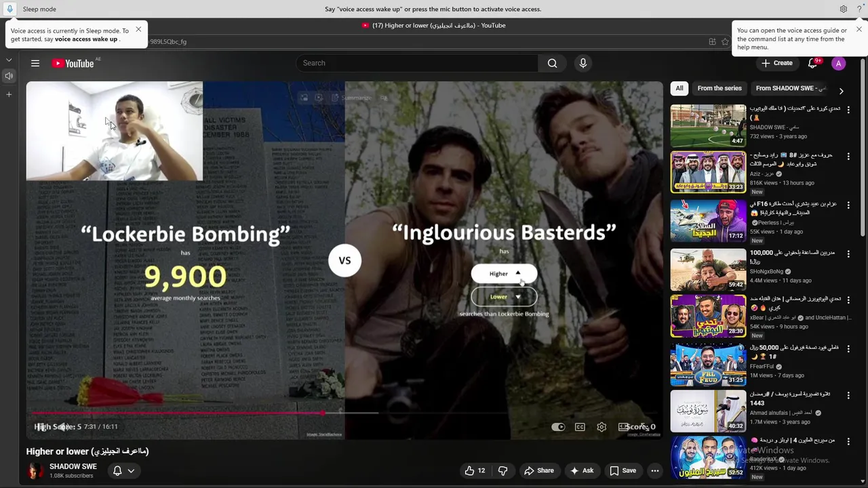The image size is (868, 488).
Task: Open the YouTube hamburger guide menu
Action: (35, 63)
